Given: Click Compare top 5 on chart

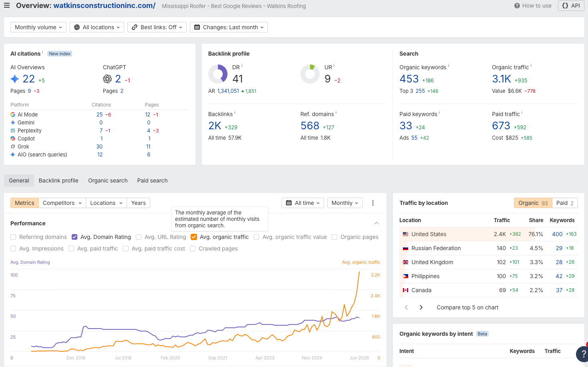Looking at the screenshot, I should point(467,307).
